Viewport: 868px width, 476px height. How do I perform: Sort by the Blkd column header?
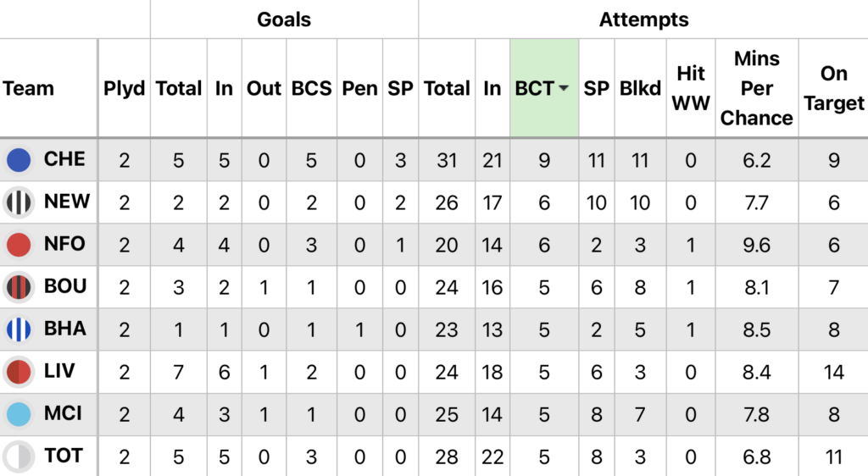640,88
